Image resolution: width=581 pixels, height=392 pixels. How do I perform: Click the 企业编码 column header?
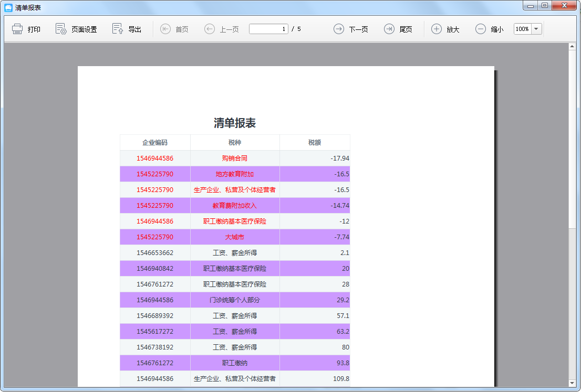155,143
